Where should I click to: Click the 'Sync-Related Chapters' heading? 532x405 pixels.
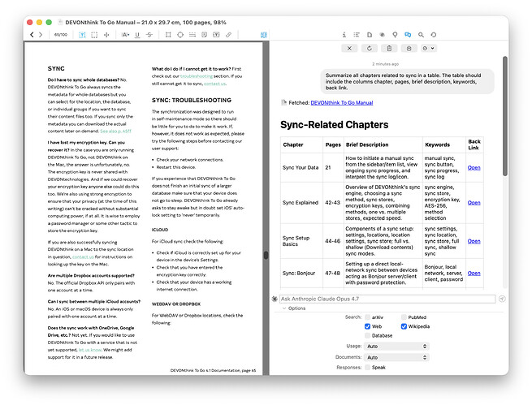pos(334,125)
